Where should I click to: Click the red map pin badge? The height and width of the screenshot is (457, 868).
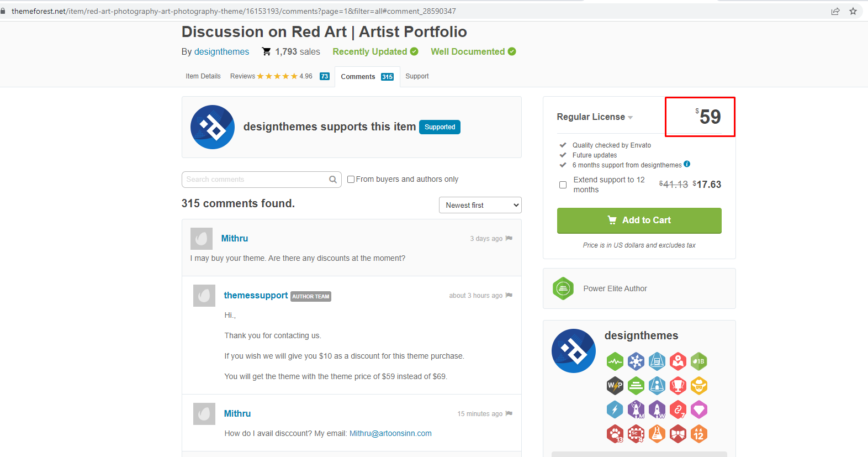(x=678, y=361)
